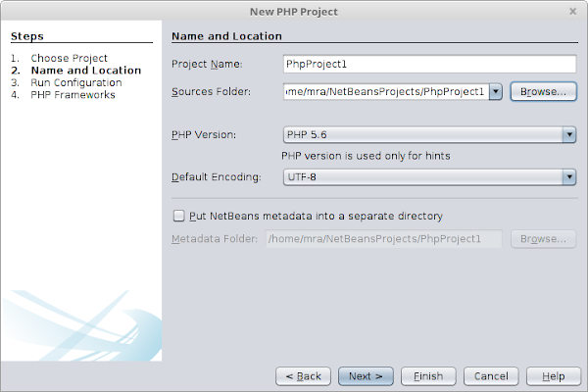Close the New PHP Project dialog

point(572,12)
